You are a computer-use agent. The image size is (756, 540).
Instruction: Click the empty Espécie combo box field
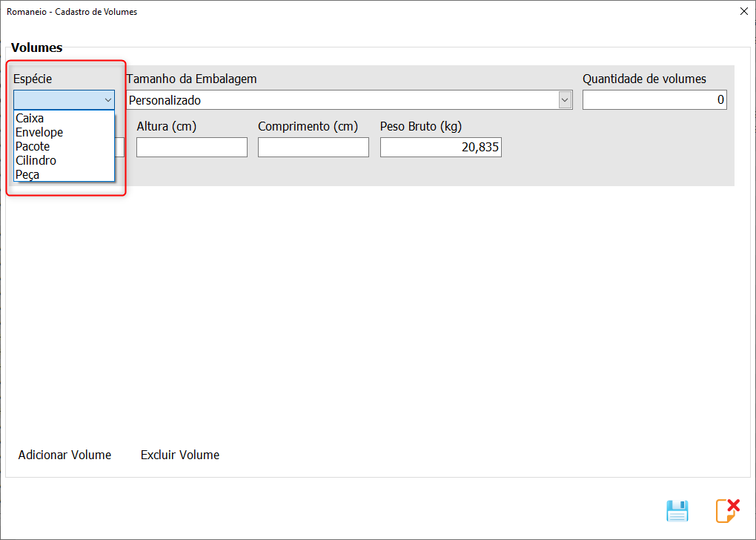point(57,100)
